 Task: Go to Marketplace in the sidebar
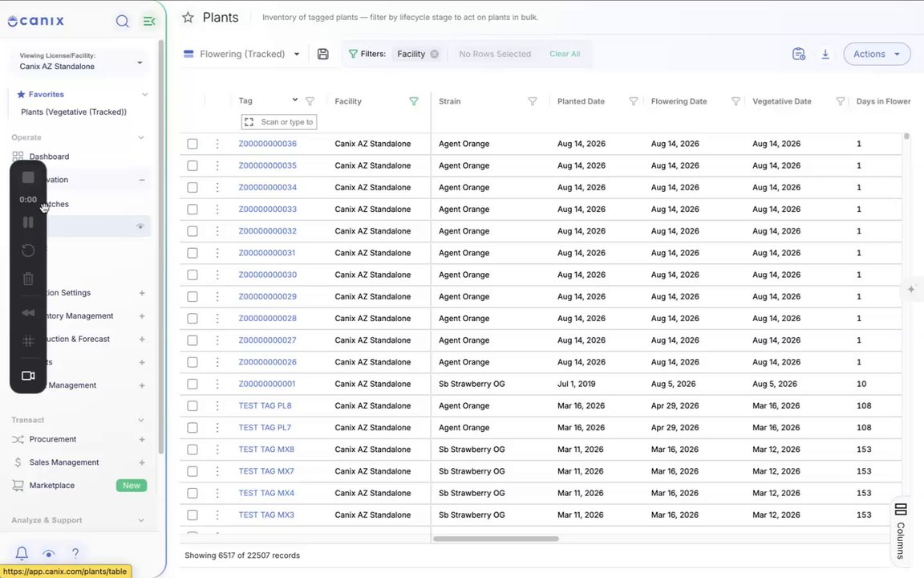coord(52,486)
